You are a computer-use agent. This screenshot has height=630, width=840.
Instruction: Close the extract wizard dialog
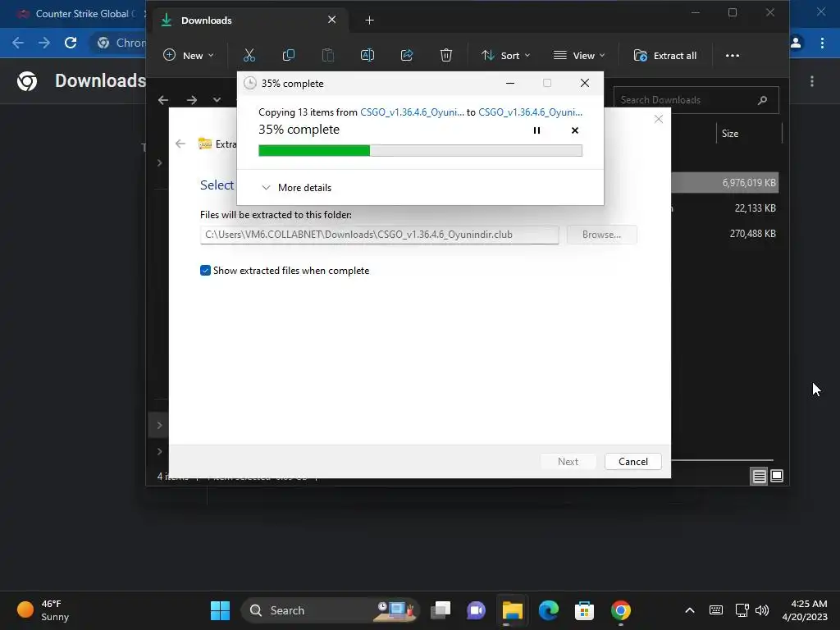(659, 119)
